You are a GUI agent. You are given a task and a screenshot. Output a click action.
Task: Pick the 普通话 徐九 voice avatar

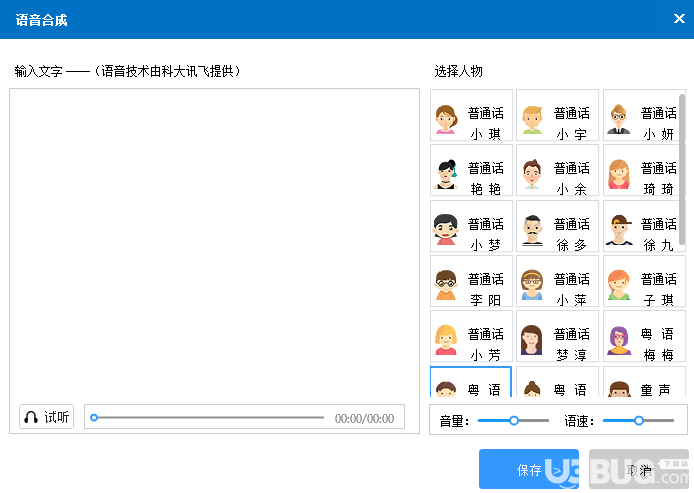(x=642, y=226)
